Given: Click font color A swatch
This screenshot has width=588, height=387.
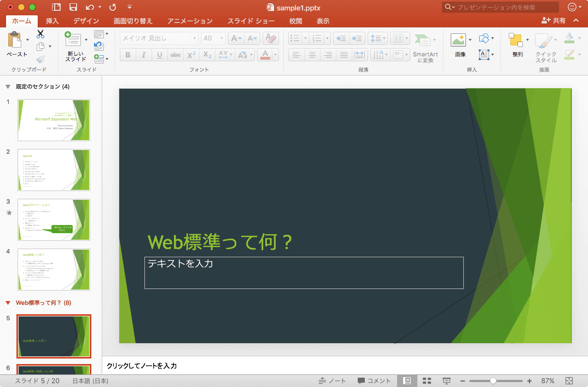Looking at the screenshot, I should point(265,55).
